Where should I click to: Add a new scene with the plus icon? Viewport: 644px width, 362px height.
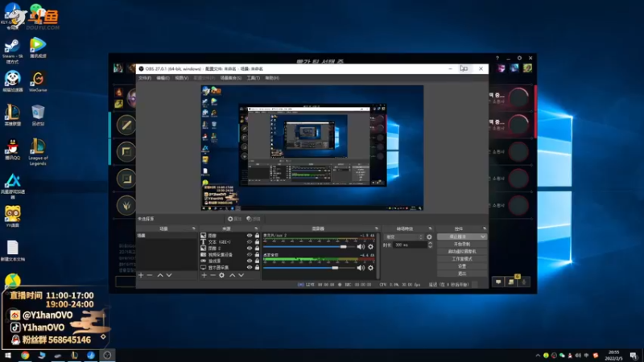pos(141,275)
